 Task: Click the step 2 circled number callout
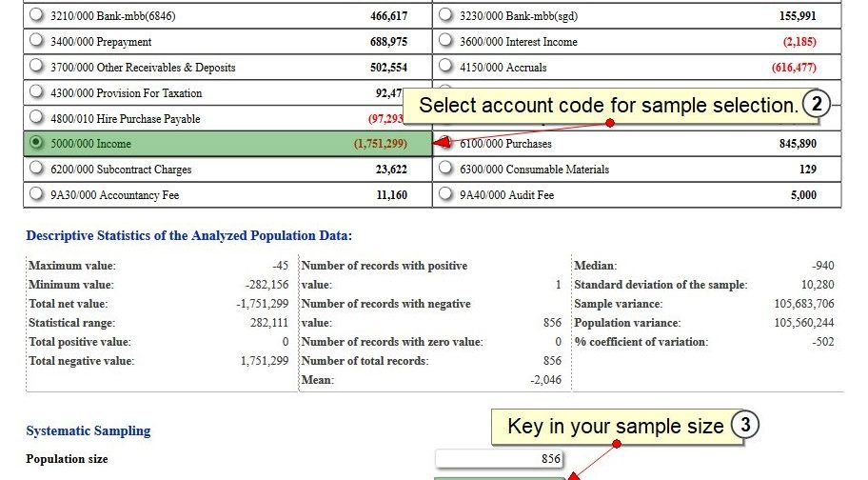816,104
